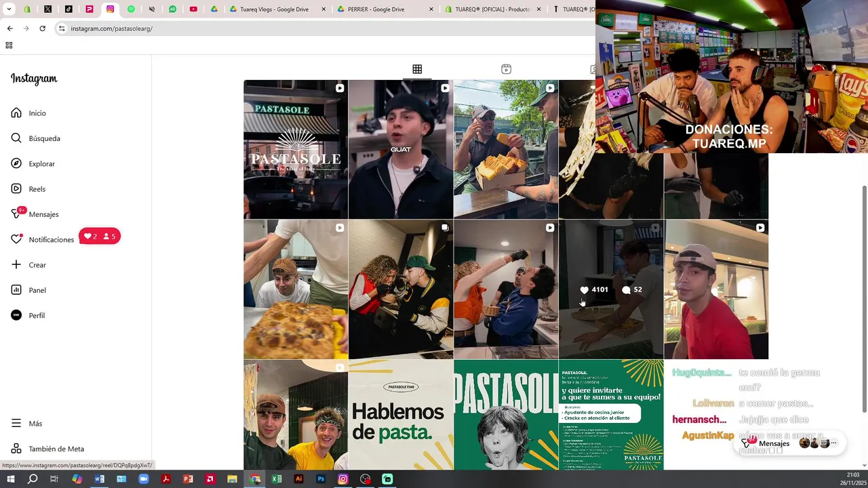The height and width of the screenshot is (488, 868).
Task: Open File Explorer from taskbar
Action: point(232,479)
